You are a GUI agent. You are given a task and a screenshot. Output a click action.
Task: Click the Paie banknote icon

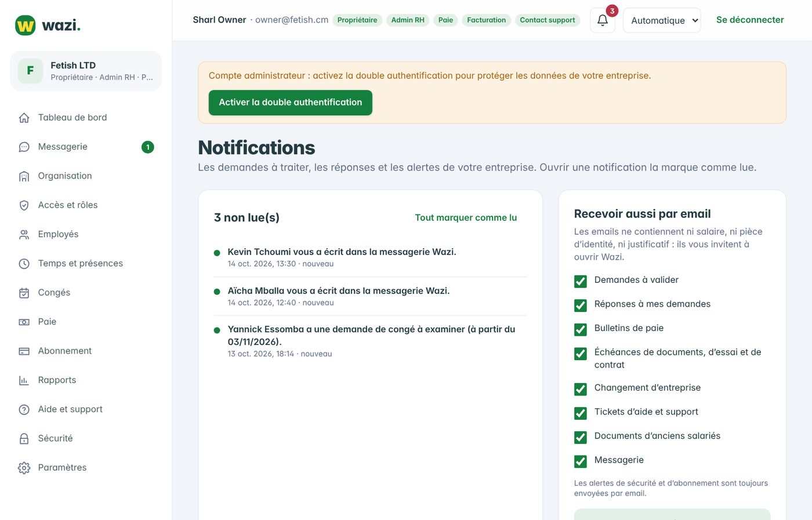point(24,322)
